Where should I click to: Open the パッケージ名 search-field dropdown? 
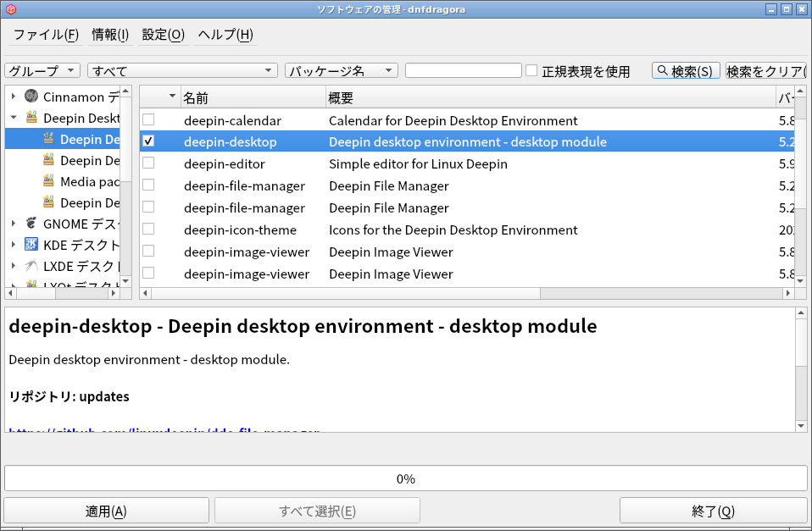pos(342,70)
